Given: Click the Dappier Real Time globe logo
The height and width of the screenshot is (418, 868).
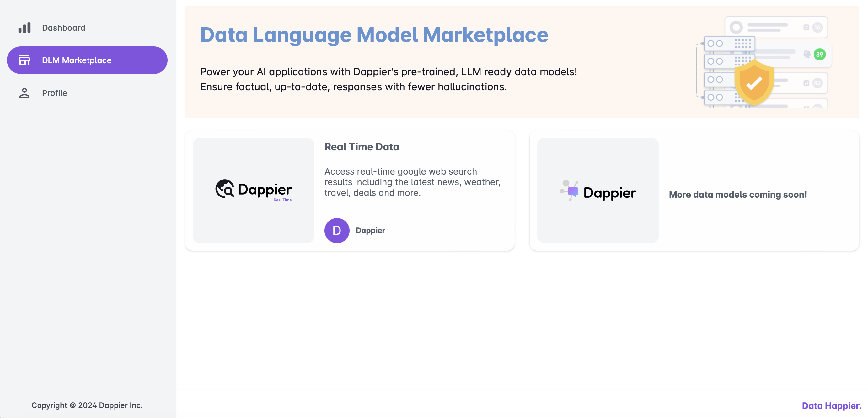Looking at the screenshot, I should pyautogui.click(x=225, y=189).
